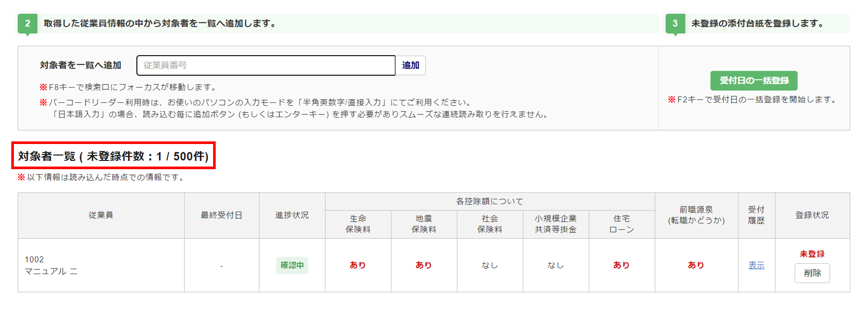
Task: Click the F2キー bulk registration note
Action: (x=752, y=100)
